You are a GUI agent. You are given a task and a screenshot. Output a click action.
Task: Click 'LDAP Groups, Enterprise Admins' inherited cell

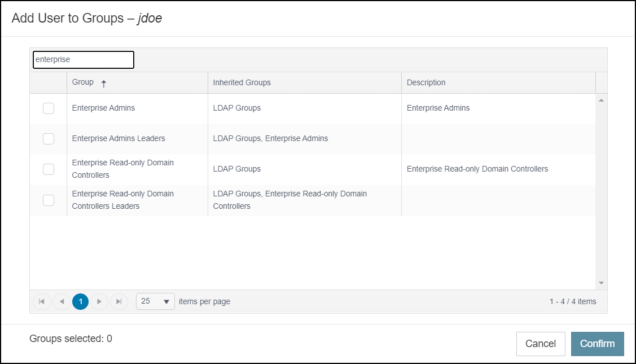point(270,138)
